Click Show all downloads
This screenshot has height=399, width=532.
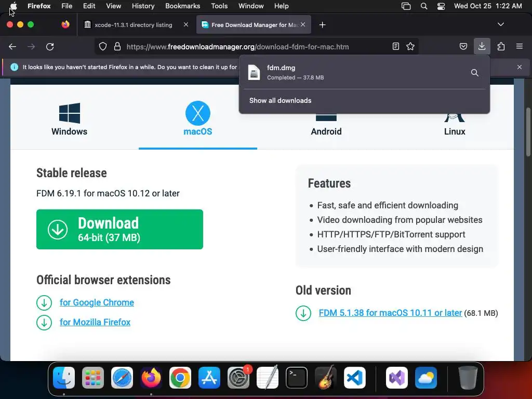[x=280, y=100]
